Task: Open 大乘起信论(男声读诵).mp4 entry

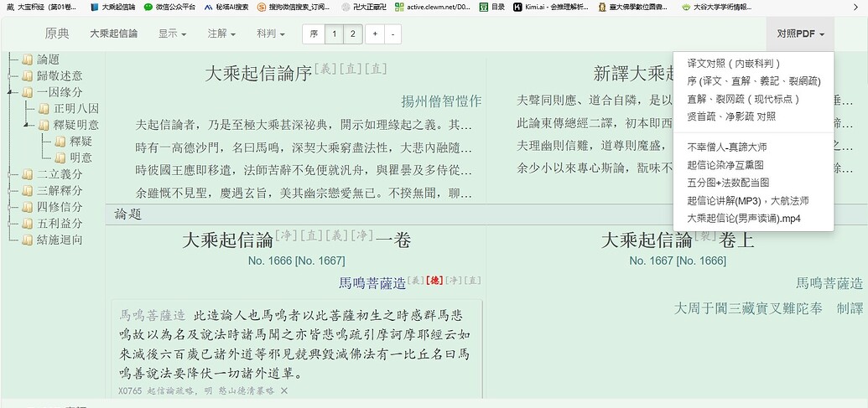Action: pyautogui.click(x=753, y=219)
